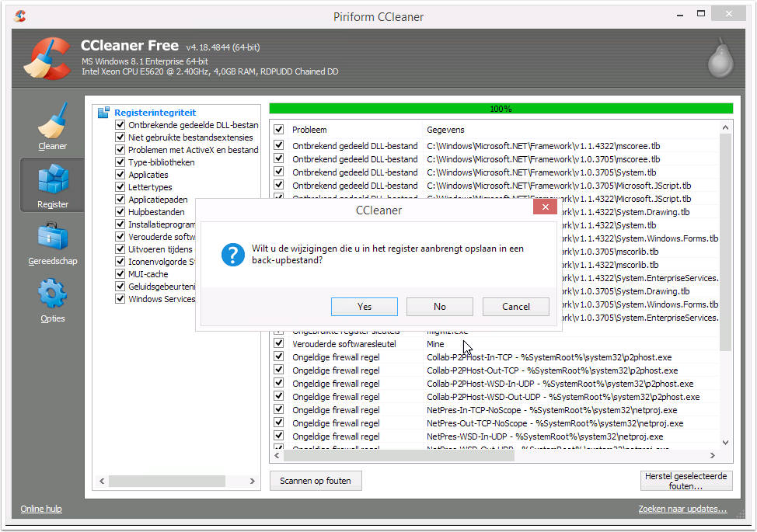Uncheck the mscoree.tlb v1.1.4322 row checkbox

click(x=278, y=145)
